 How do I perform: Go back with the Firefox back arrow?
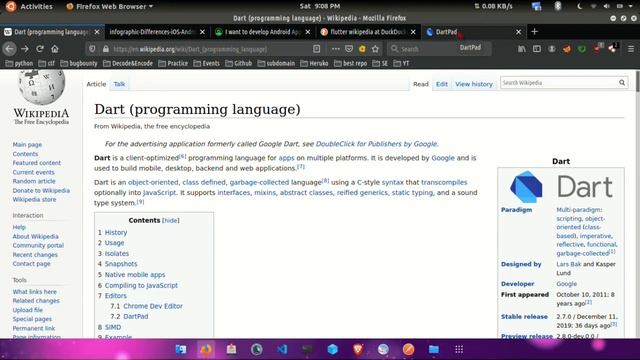[x=9, y=49]
